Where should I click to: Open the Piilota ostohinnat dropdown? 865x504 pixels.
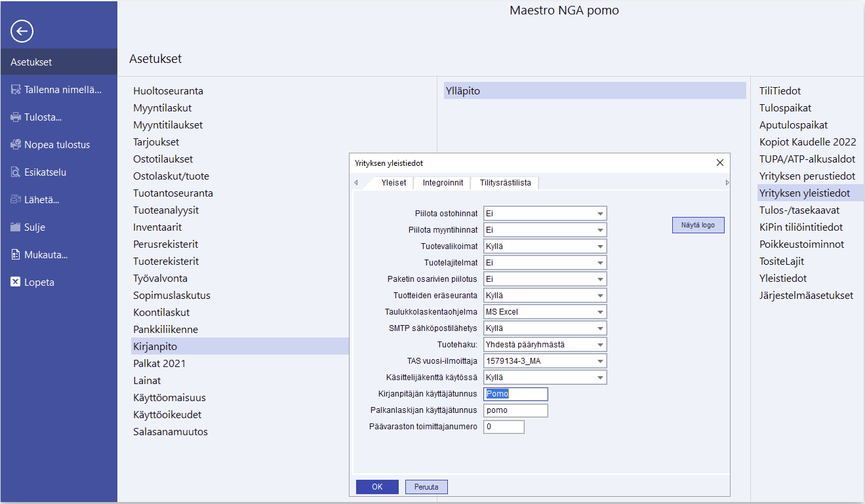(599, 214)
